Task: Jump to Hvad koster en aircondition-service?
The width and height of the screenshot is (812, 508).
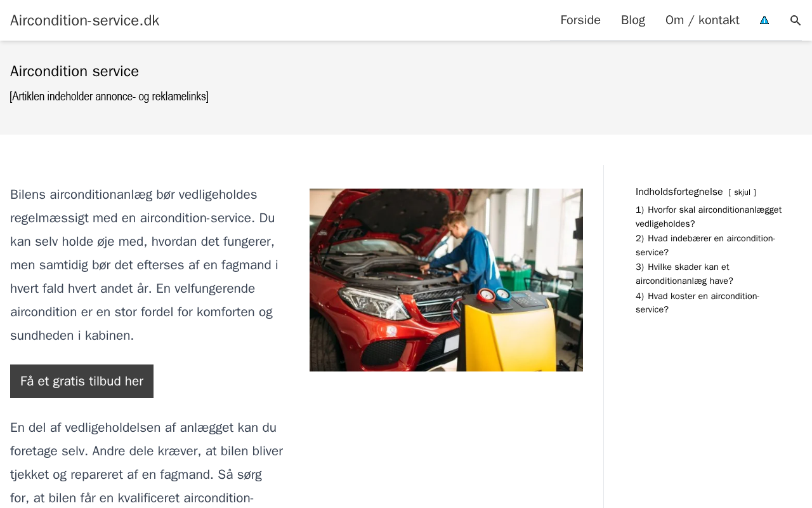Action: 697,303
